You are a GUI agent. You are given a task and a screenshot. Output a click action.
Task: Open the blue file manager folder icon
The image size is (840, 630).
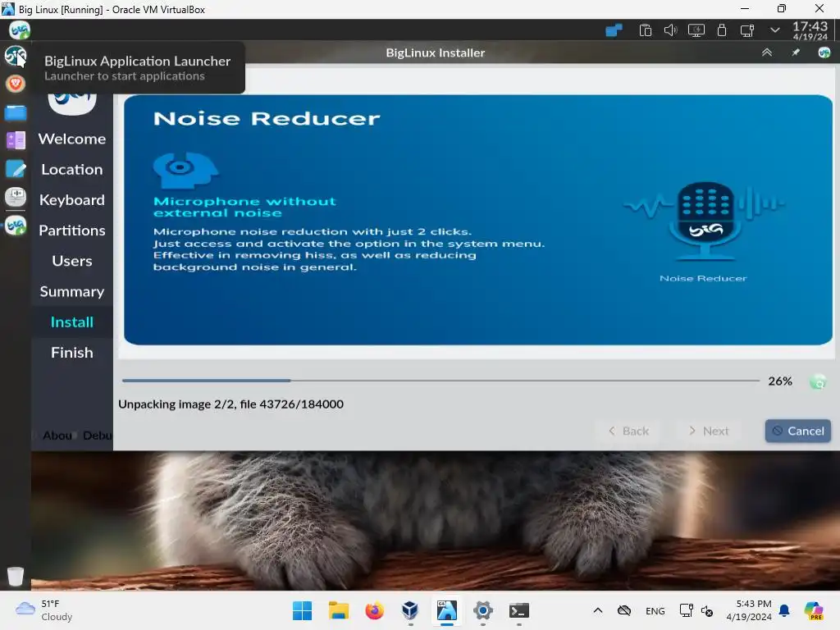click(x=15, y=112)
